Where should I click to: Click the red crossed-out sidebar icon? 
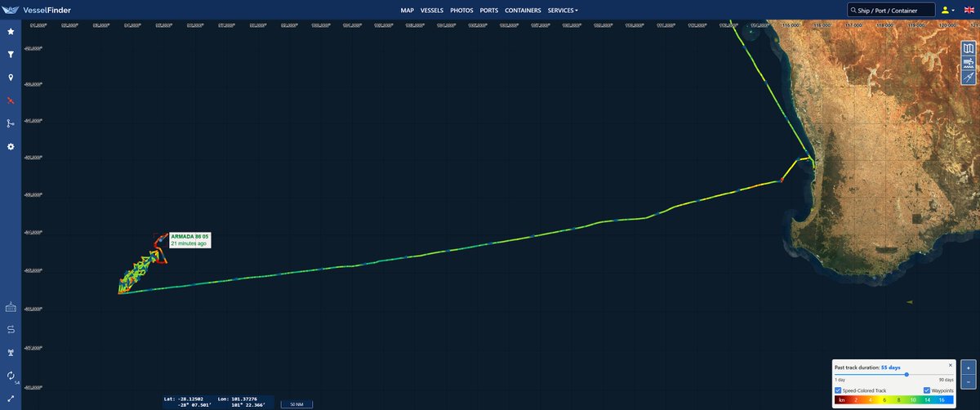(11, 100)
